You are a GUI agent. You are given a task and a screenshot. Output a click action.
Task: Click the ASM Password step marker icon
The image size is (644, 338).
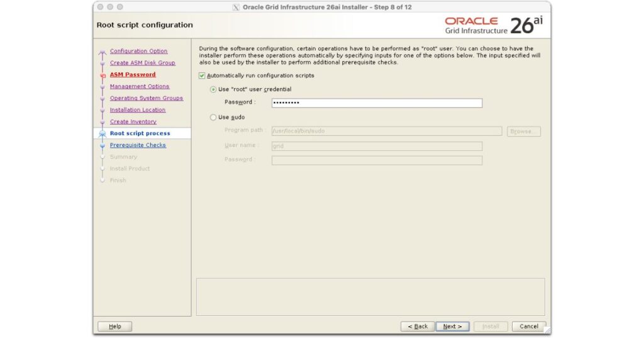[103, 75]
